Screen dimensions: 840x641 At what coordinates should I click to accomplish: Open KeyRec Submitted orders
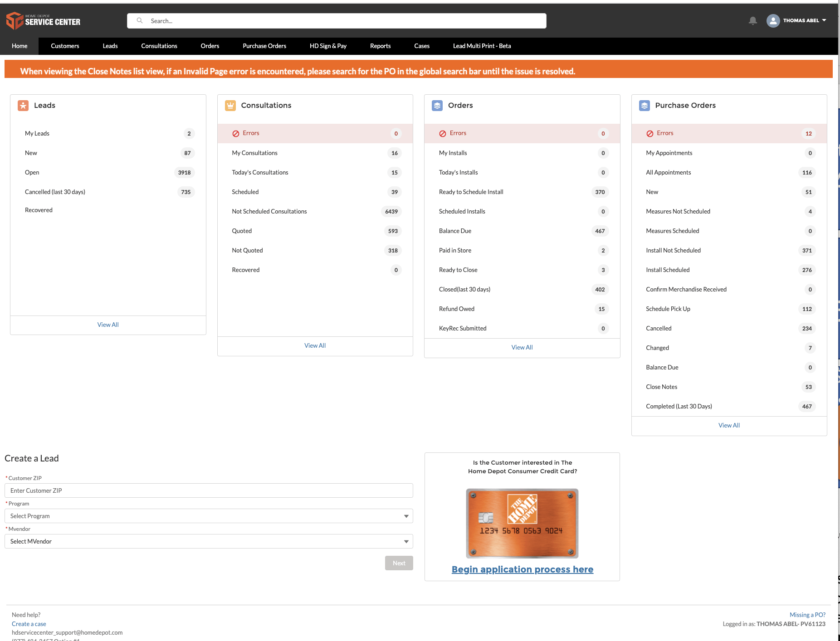click(522, 328)
